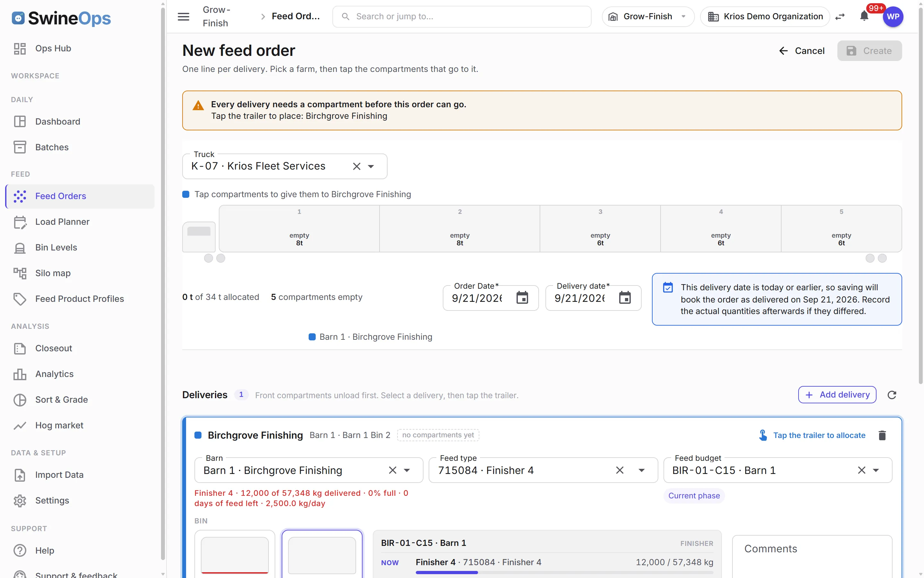Click the SwineOps logo
Viewport: 924px width, 578px height.
62,18
